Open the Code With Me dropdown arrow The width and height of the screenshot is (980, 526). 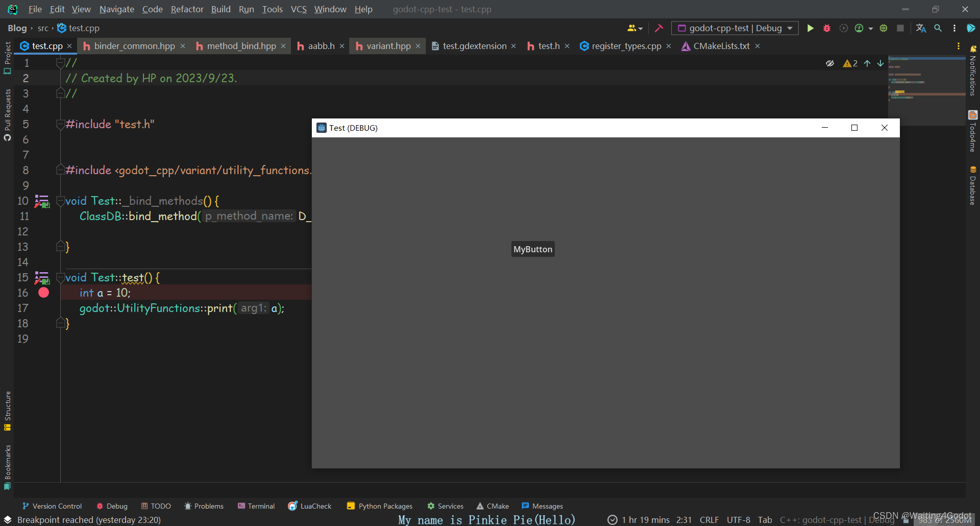[x=641, y=28]
